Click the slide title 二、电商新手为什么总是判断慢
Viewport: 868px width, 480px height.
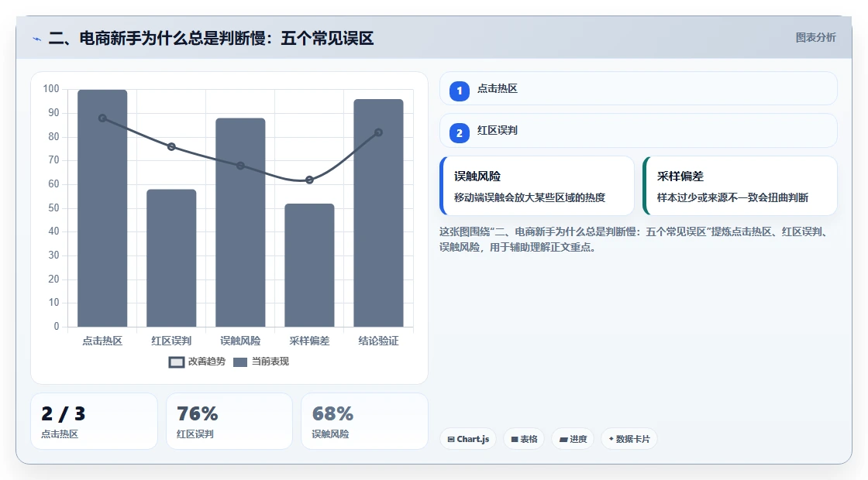coord(212,39)
